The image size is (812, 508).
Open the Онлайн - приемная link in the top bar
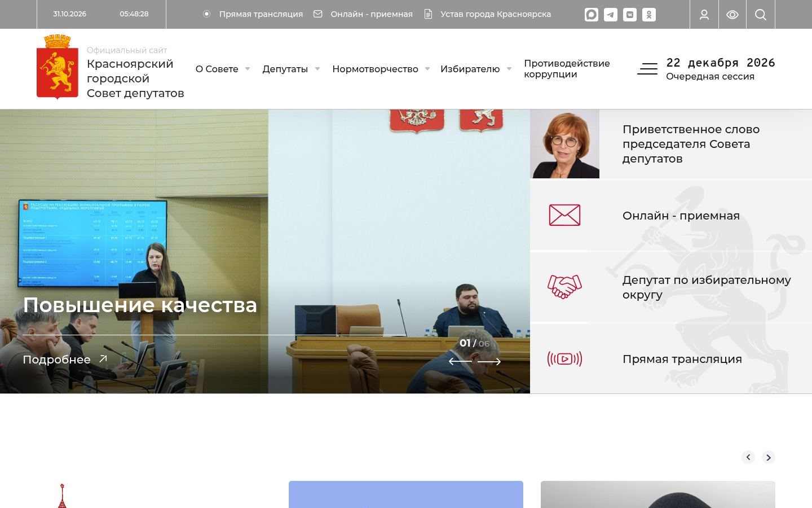click(x=372, y=14)
